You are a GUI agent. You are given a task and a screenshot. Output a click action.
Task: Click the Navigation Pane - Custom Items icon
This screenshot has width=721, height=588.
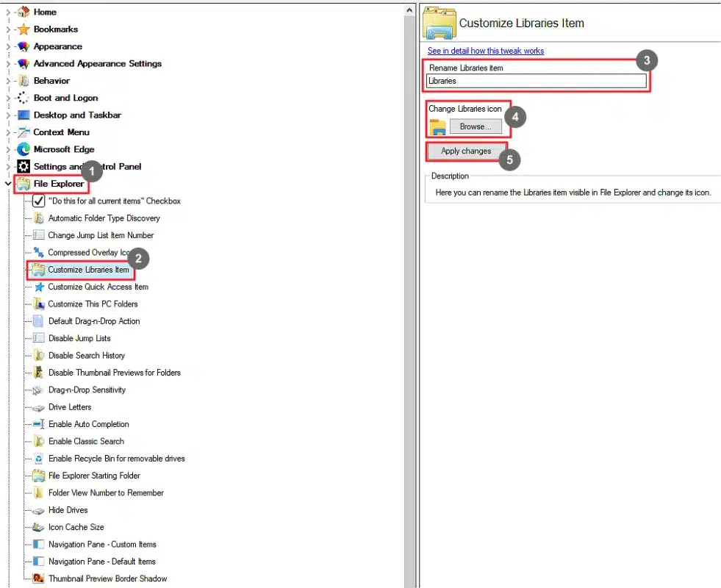(39, 545)
